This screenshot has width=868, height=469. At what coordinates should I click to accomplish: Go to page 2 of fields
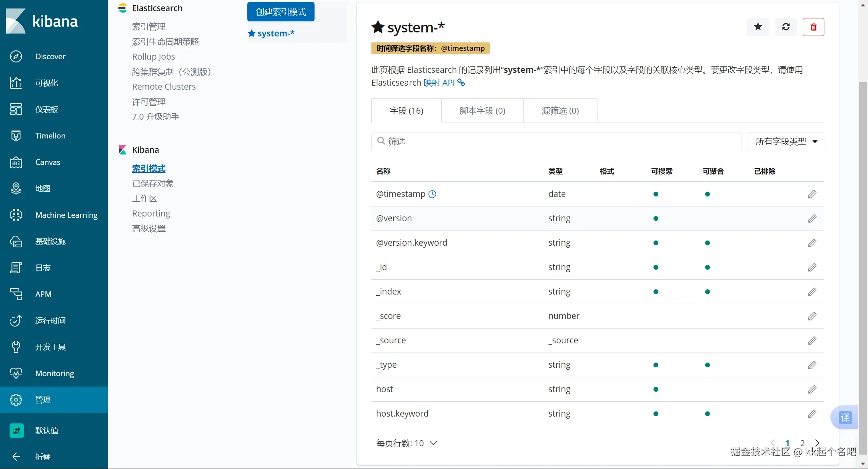802,443
